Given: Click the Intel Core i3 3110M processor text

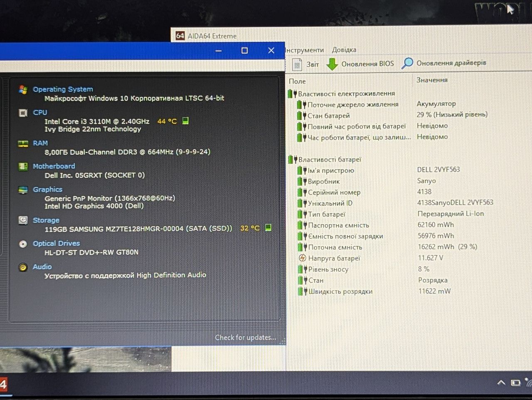Looking at the screenshot, I should point(97,121).
